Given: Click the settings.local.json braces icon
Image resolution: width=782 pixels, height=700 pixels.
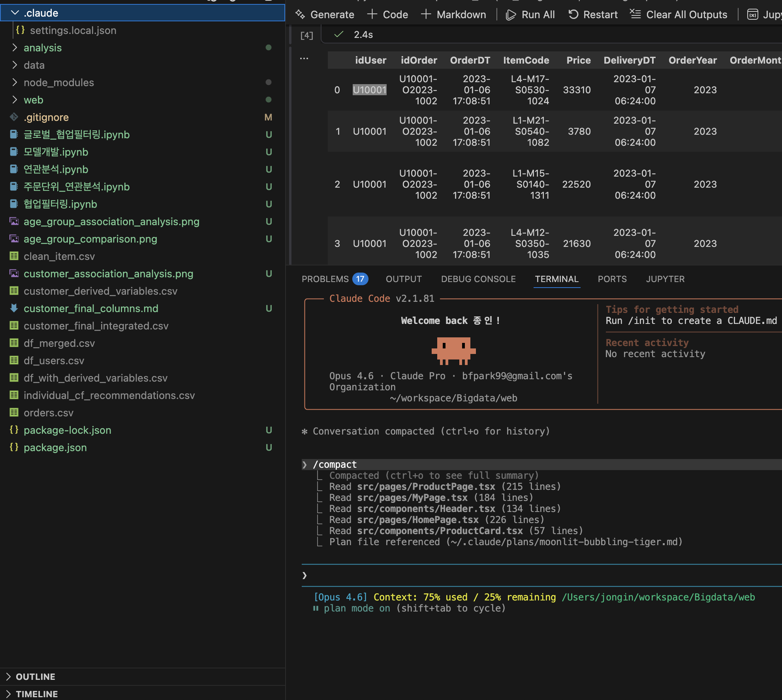Looking at the screenshot, I should [x=21, y=30].
